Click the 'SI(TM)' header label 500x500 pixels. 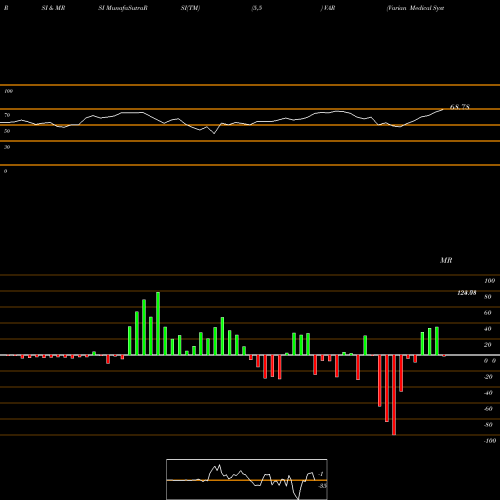point(190,8)
